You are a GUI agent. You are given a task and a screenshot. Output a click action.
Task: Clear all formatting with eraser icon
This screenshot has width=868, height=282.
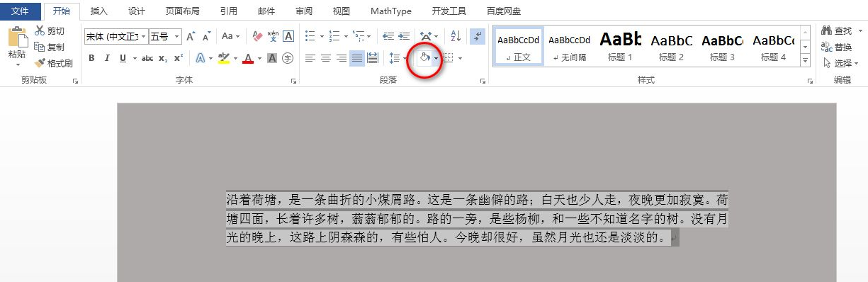(x=257, y=36)
